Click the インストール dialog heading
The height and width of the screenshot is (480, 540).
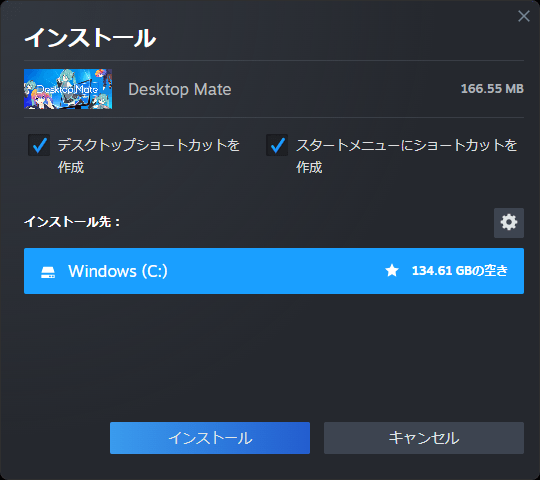90,38
